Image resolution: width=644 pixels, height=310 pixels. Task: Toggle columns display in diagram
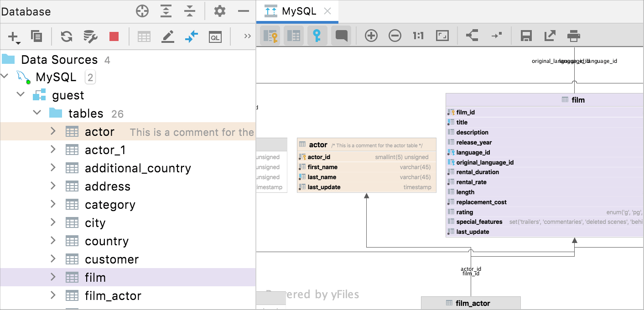294,35
